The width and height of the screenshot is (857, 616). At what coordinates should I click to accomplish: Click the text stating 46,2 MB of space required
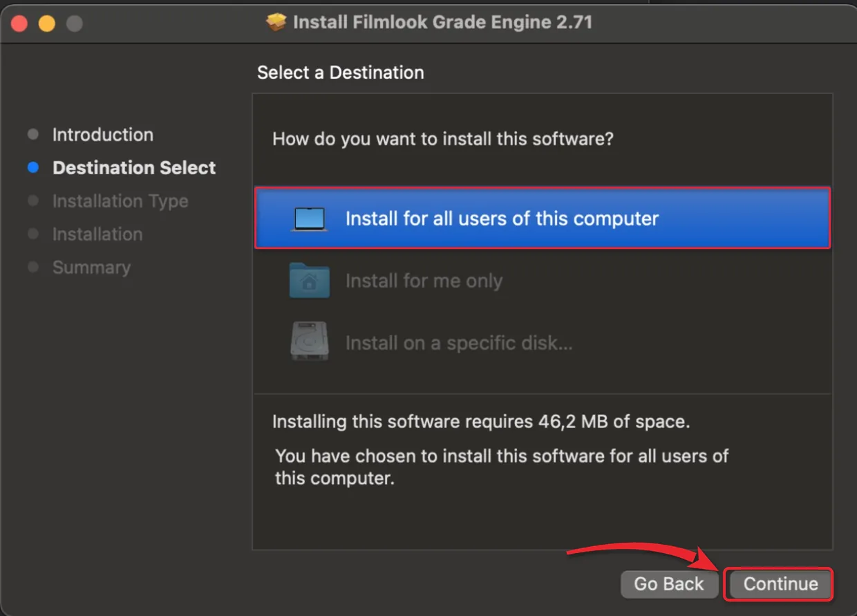click(481, 422)
